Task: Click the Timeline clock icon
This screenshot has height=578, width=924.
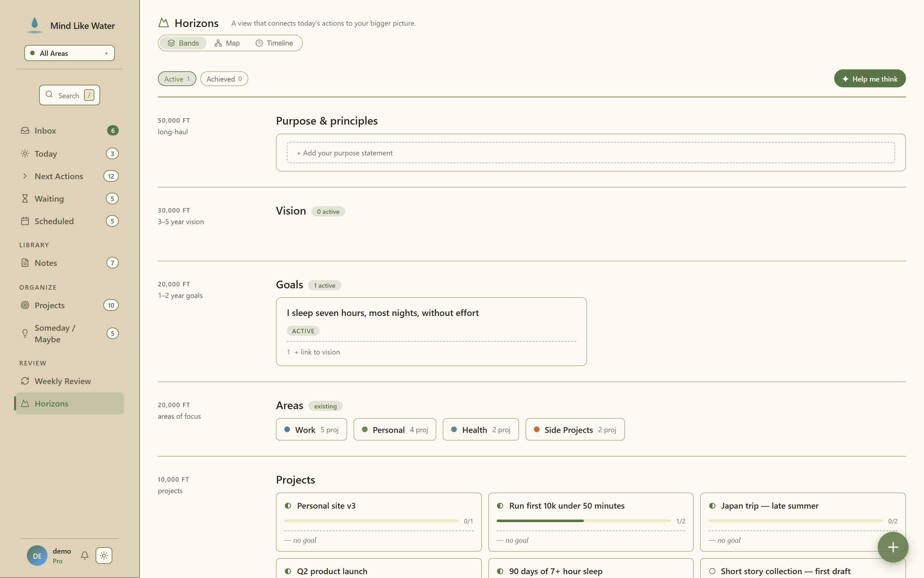Action: point(259,43)
